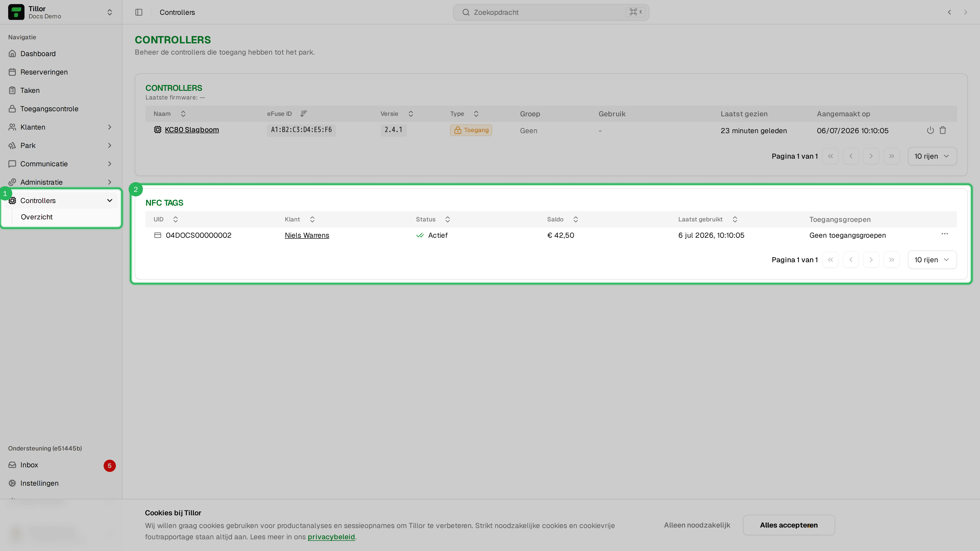Sort controllers by Versie
This screenshot has width=980, height=551.
[x=397, y=114]
